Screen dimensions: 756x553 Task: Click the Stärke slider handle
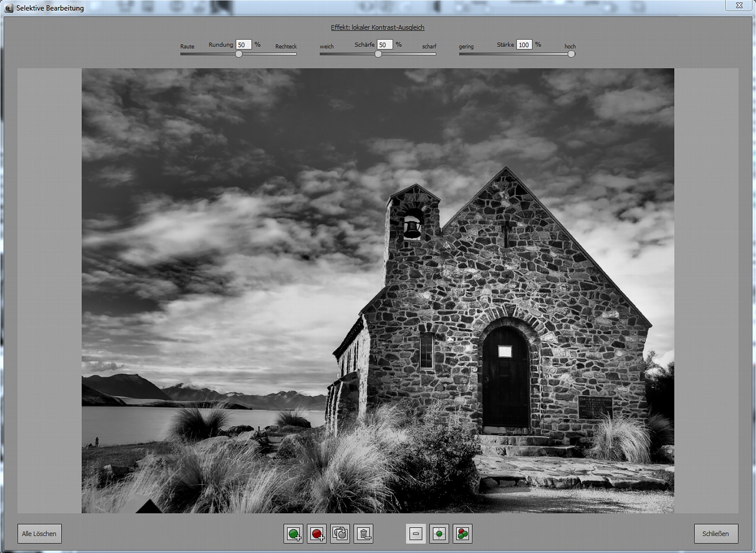(572, 54)
